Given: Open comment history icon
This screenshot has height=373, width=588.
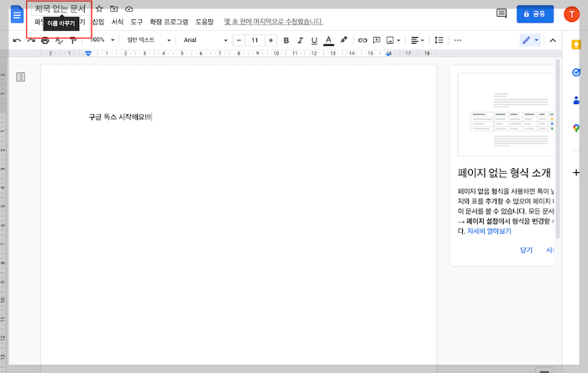Looking at the screenshot, I should click(501, 14).
